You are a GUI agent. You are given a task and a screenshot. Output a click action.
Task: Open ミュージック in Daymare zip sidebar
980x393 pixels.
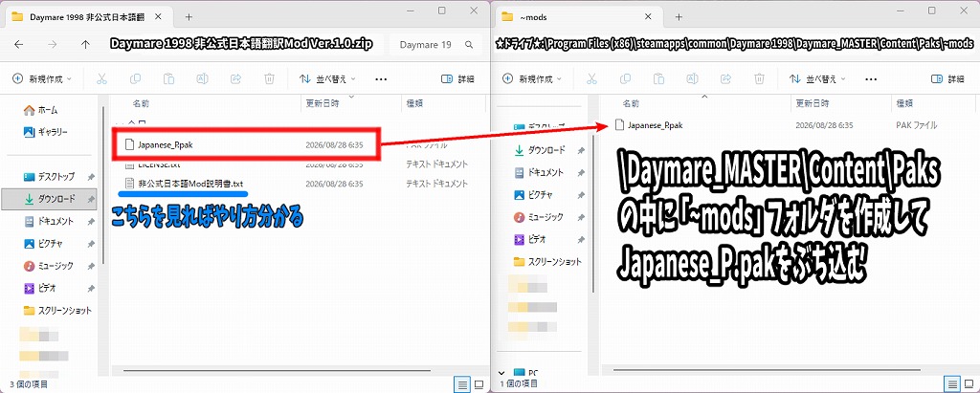click(x=50, y=266)
